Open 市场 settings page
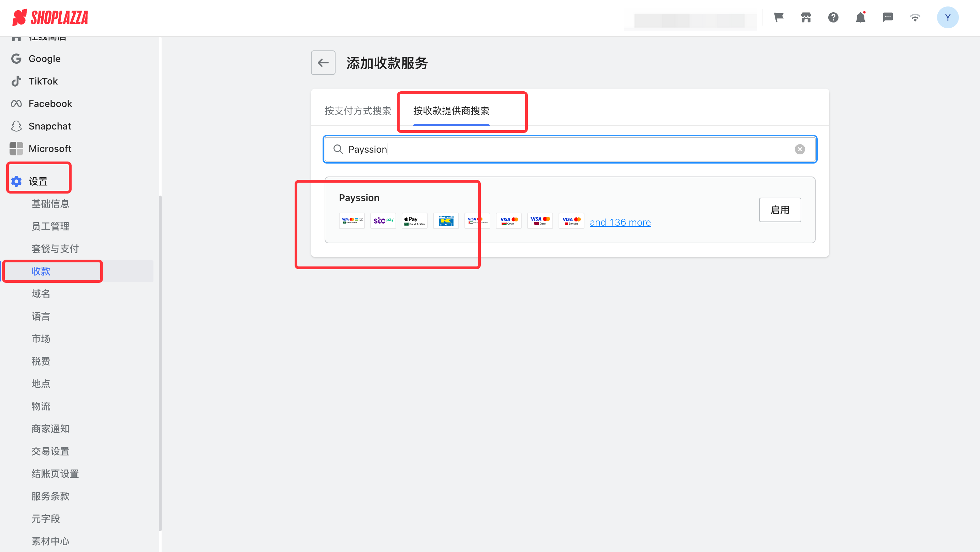This screenshot has height=552, width=980. click(41, 339)
